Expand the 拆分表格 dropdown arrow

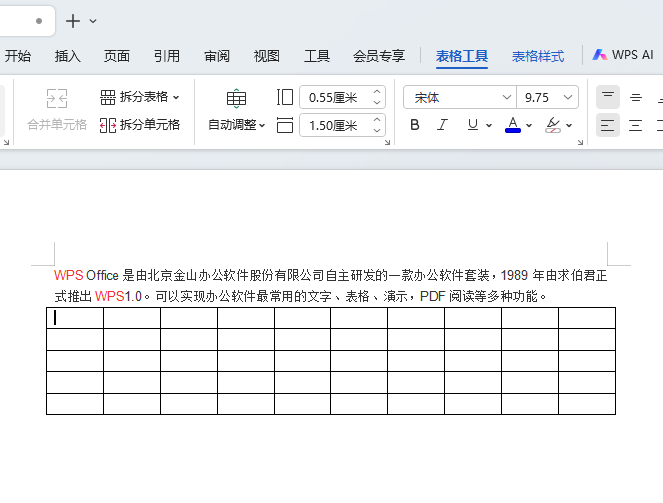coord(176,98)
